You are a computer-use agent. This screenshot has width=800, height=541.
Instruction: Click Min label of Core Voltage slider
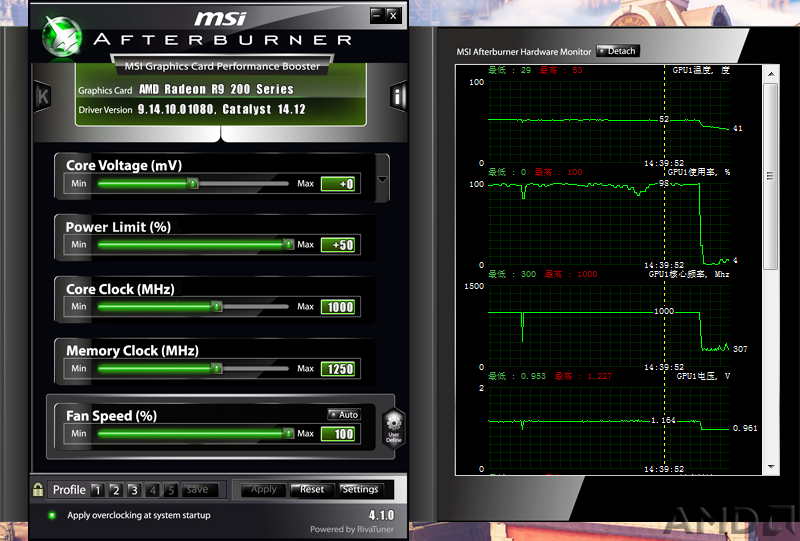click(79, 183)
